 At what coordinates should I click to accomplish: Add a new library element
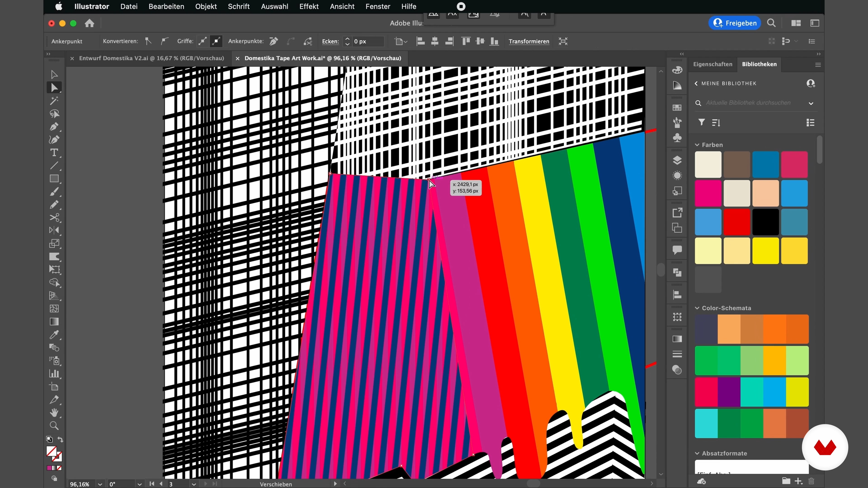click(798, 481)
